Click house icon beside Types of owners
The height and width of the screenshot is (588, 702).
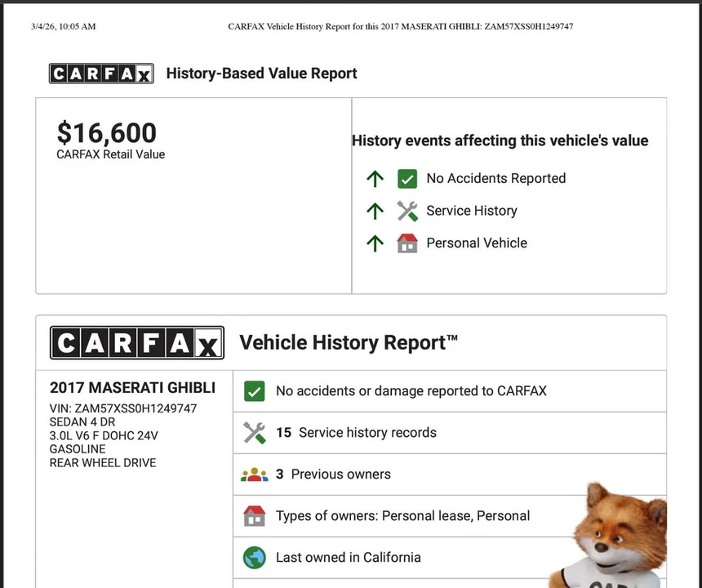click(255, 516)
